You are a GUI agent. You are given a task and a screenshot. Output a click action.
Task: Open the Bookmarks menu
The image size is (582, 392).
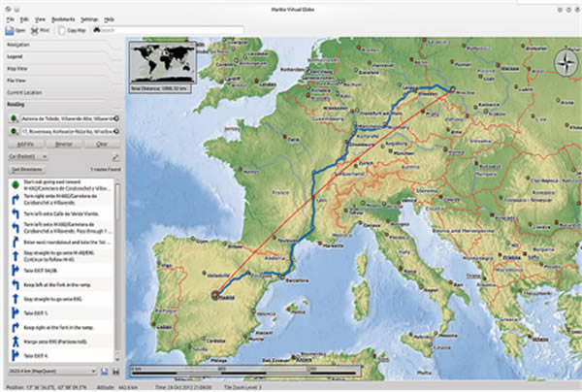[x=63, y=19]
